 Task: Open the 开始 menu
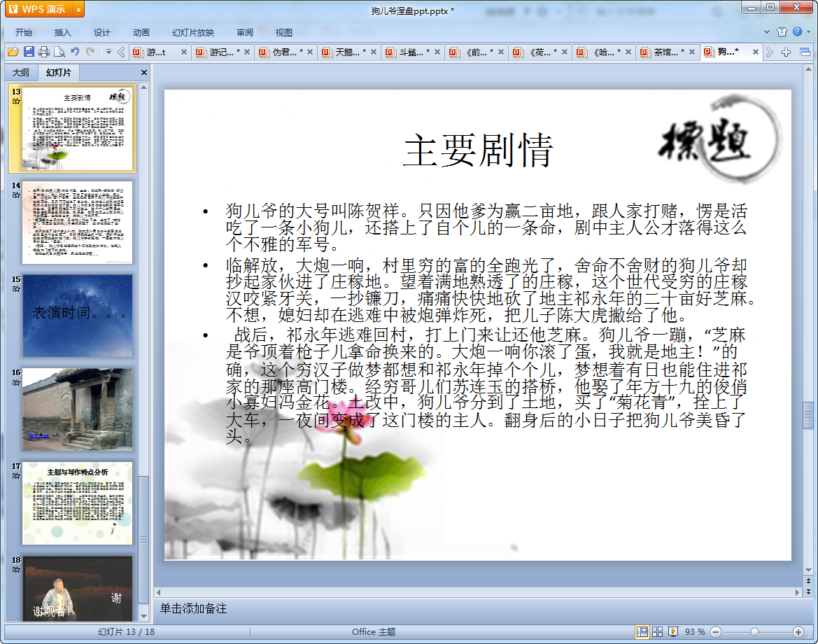24,32
